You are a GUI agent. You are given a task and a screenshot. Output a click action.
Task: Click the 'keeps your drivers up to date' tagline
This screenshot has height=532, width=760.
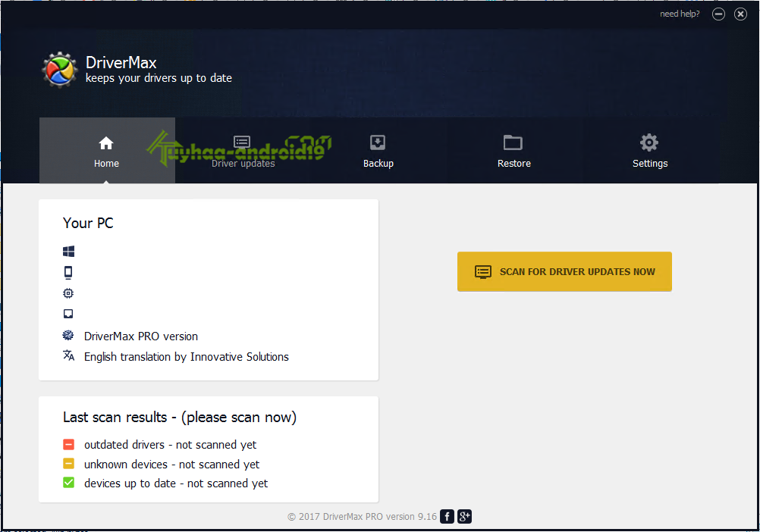click(x=159, y=78)
